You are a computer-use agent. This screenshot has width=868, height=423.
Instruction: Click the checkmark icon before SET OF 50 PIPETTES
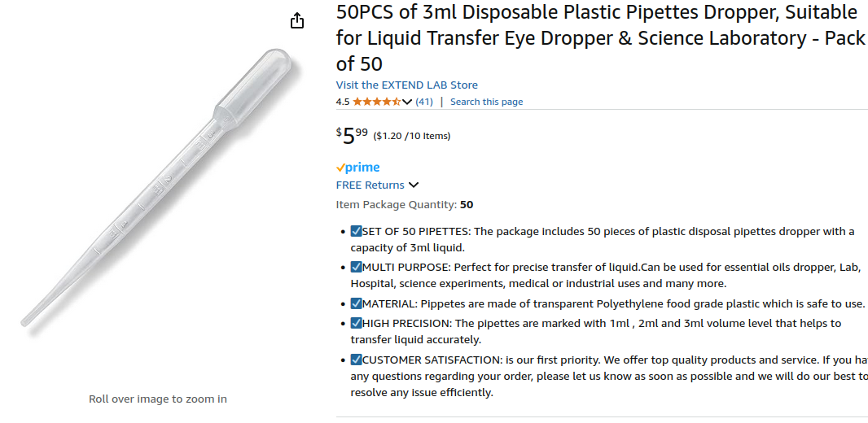357,232
